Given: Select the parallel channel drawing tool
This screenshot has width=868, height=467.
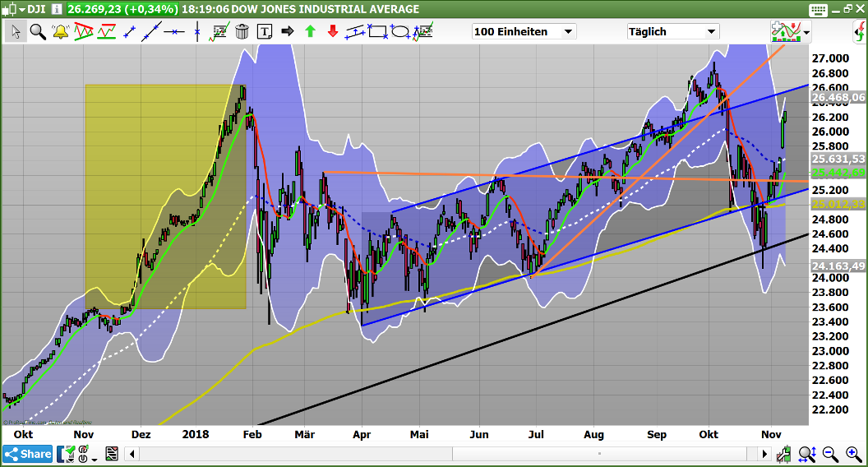Looking at the screenshot, I should point(355,31).
